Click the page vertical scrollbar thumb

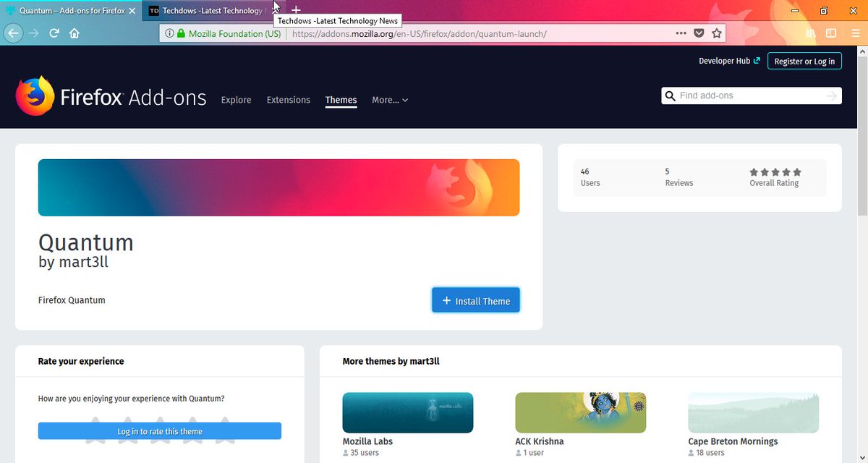[862, 136]
